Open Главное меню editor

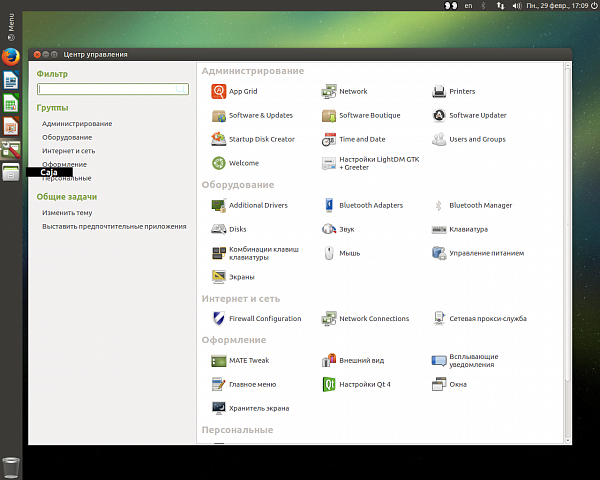click(243, 384)
